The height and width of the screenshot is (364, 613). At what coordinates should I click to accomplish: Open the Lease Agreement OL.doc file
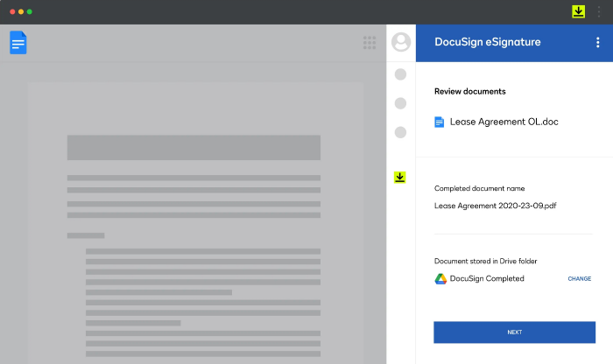click(504, 122)
